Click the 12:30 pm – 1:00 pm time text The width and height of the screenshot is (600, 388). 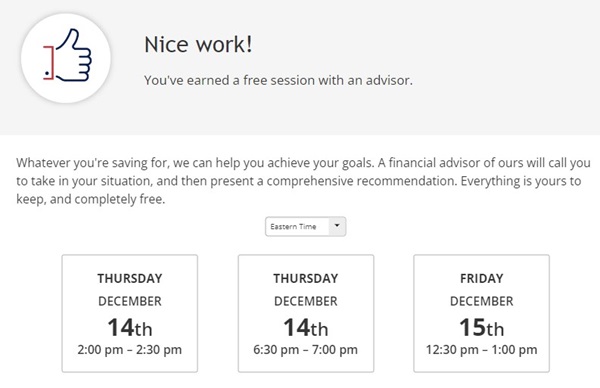point(481,350)
